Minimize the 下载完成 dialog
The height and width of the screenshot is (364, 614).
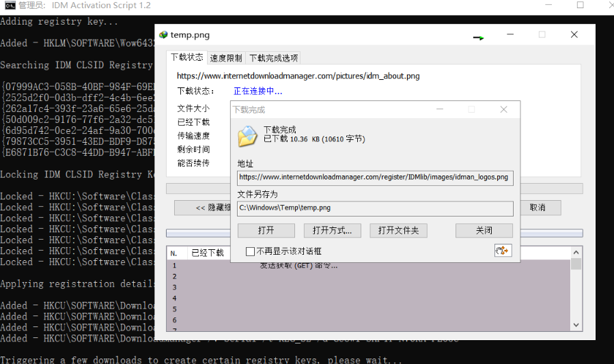(x=440, y=109)
